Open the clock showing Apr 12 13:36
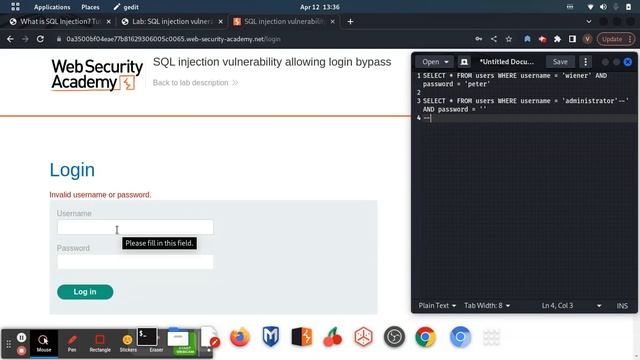Screen dimensions: 640x360 (x=320, y=7)
